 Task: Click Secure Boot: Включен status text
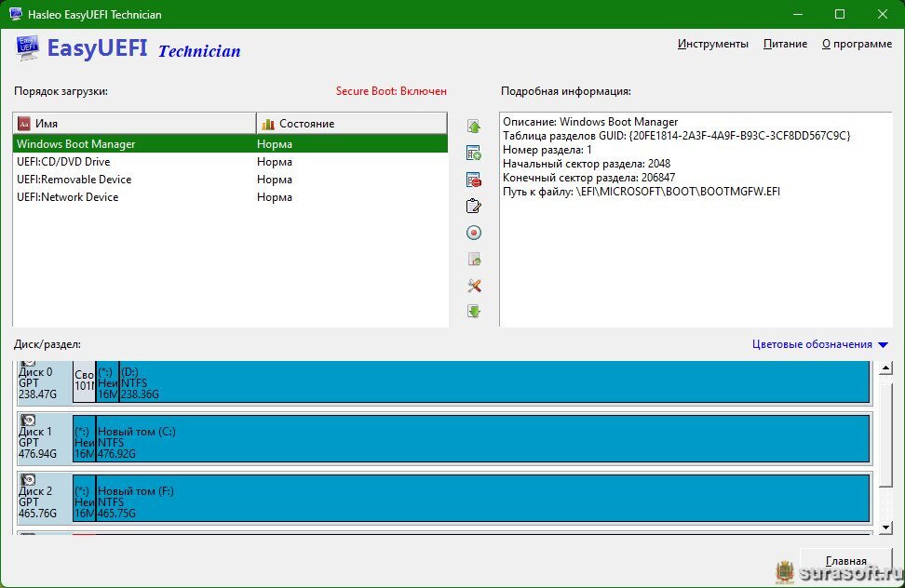tap(391, 91)
